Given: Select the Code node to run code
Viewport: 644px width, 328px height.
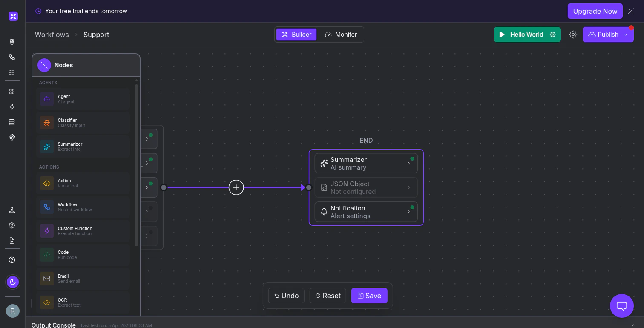Looking at the screenshot, I should point(83,255).
